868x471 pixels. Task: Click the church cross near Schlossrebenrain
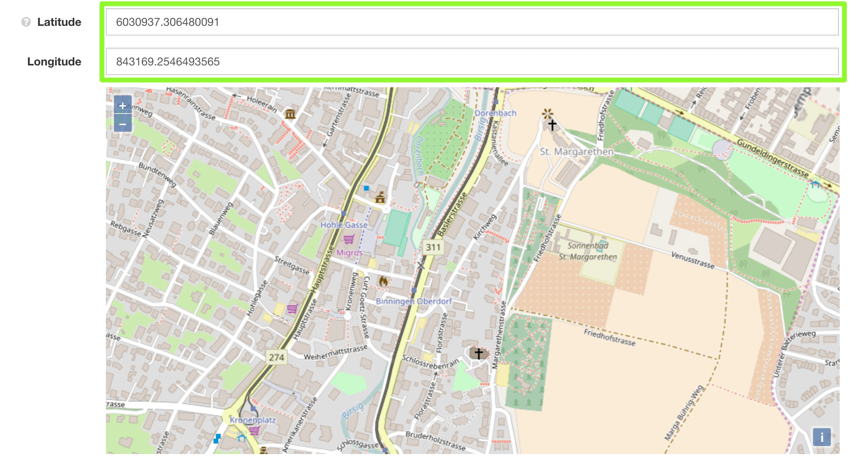coord(478,353)
